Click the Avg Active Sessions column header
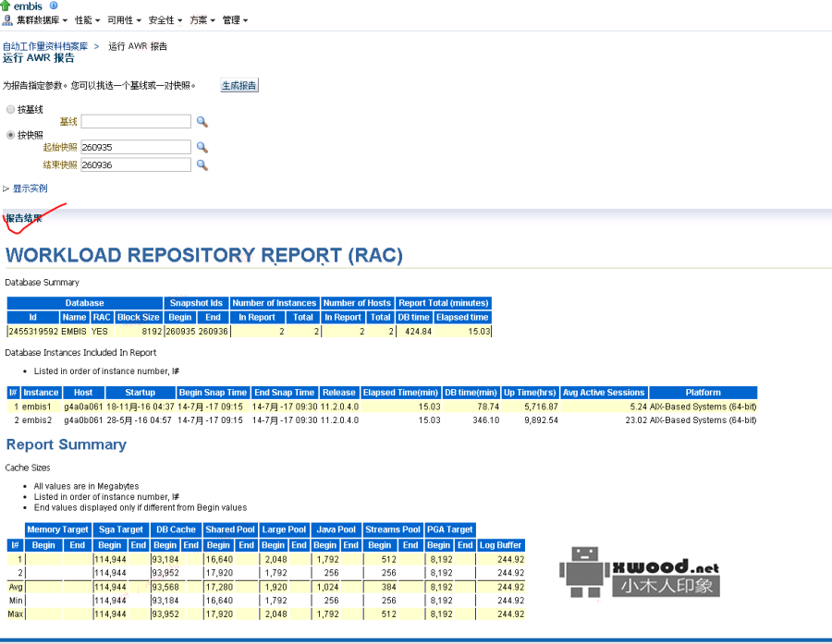The image size is (832, 644). pos(604,393)
